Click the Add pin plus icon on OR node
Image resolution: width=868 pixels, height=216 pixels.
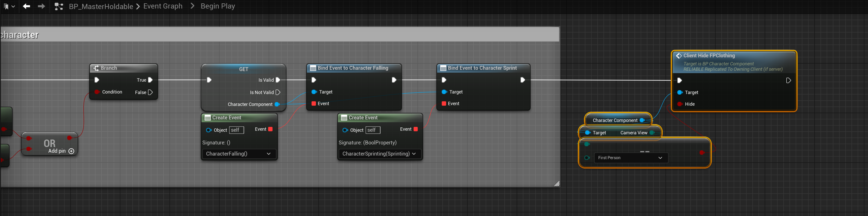(x=72, y=151)
